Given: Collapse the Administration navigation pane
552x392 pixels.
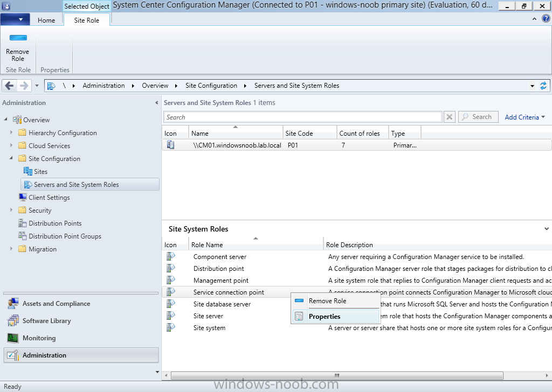Looking at the screenshot, I should (157, 103).
